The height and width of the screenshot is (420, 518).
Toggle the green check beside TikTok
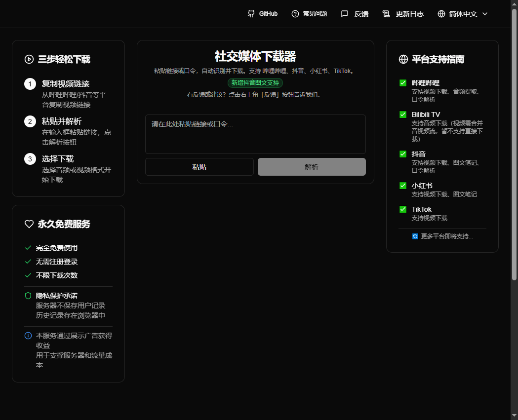pos(403,209)
